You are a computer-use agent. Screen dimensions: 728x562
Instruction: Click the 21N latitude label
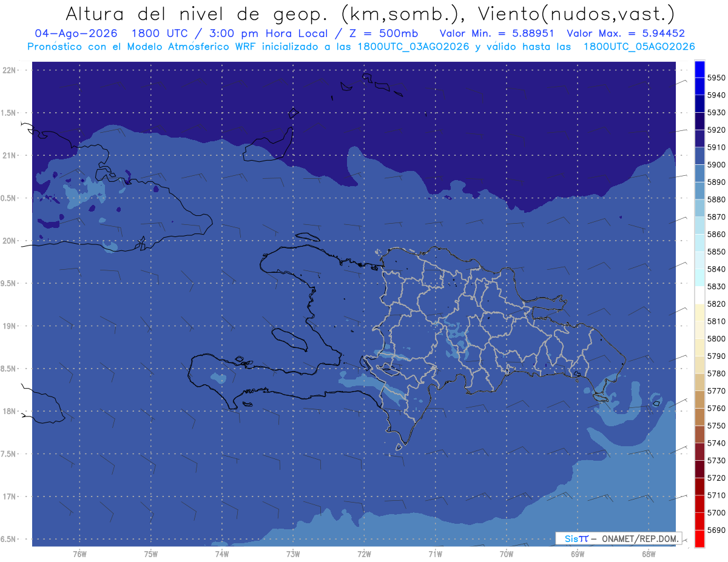pyautogui.click(x=10, y=155)
